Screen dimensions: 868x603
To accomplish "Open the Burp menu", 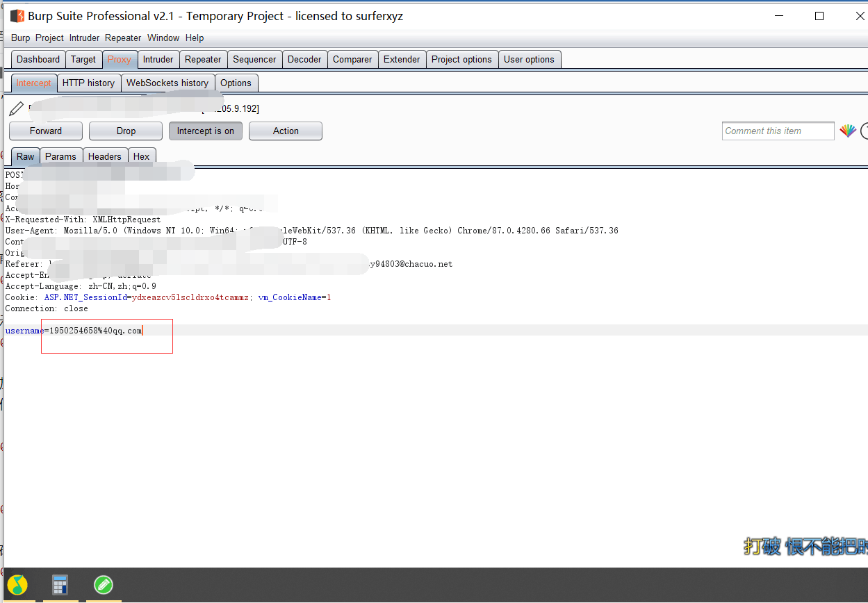I will pyautogui.click(x=21, y=38).
